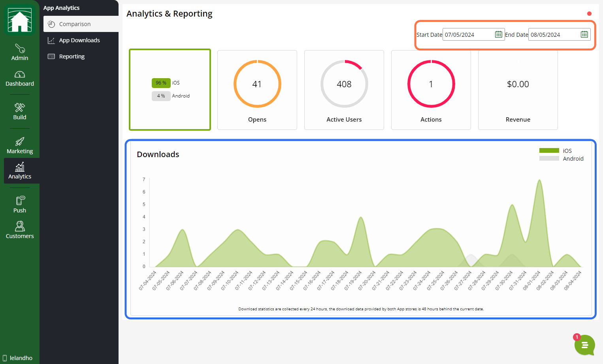Click the Reporting list icon
This screenshot has width=603, height=364.
click(x=51, y=56)
